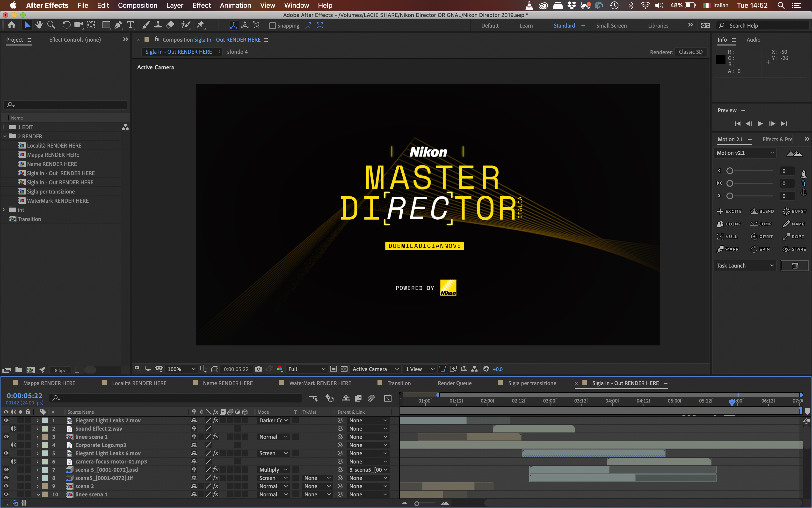The image size is (812, 508).
Task: Click Classic 3D renderer button
Action: click(x=690, y=52)
